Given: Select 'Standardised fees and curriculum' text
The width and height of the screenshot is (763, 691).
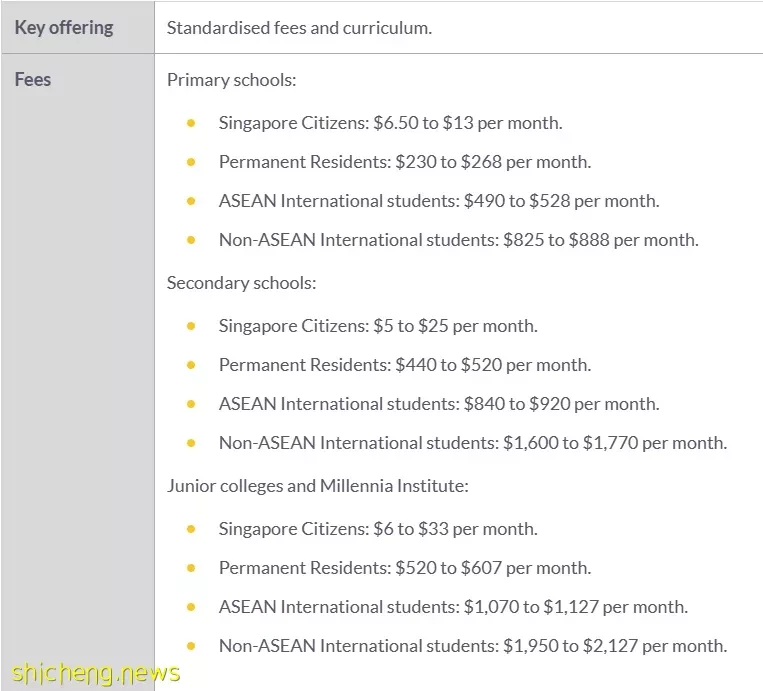Looking at the screenshot, I should point(299,28).
